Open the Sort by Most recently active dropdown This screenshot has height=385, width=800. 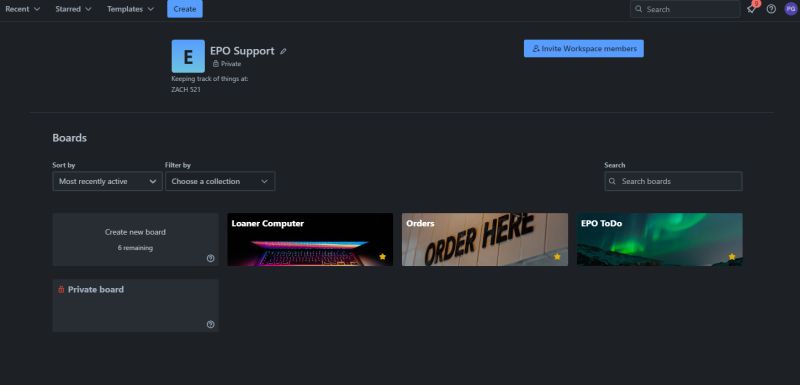click(x=108, y=181)
